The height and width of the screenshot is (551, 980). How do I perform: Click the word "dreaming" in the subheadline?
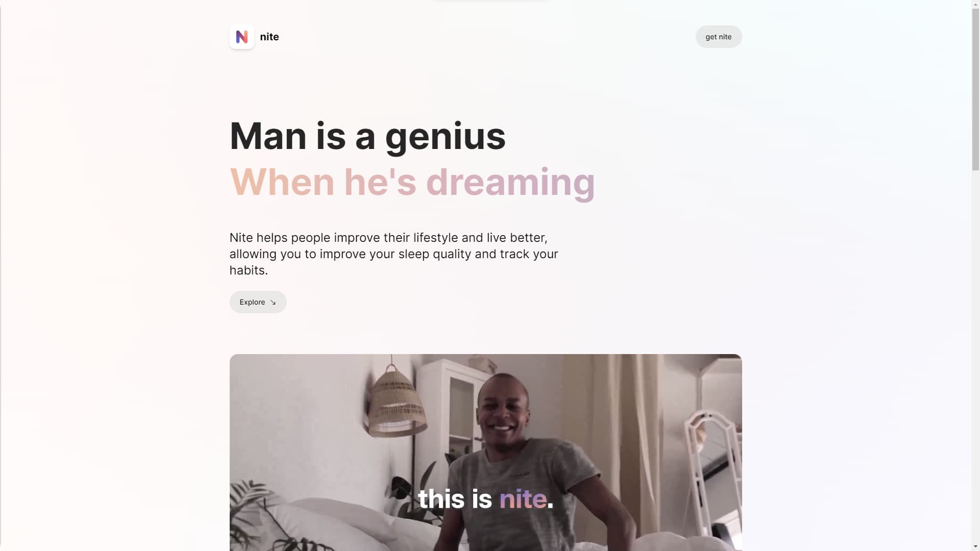(510, 183)
